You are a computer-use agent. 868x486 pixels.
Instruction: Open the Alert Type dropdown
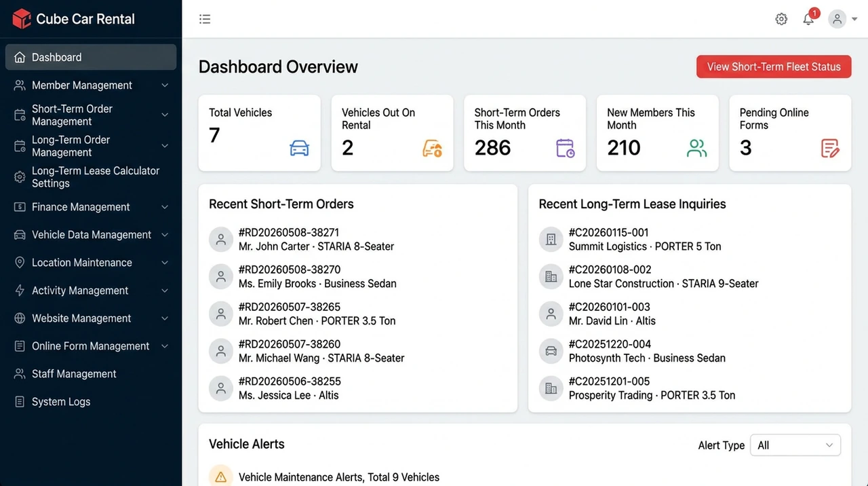coord(795,445)
